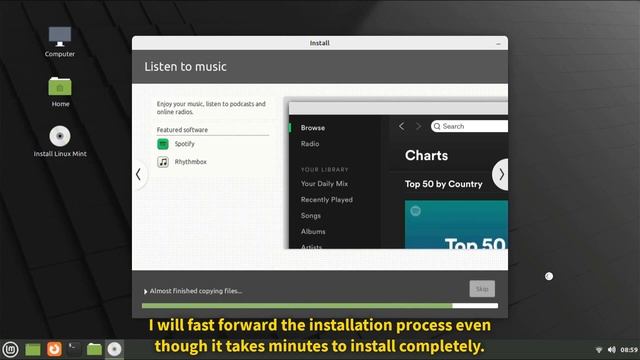Click the 08:59 clock in the panel
640x360 pixels.
pyautogui.click(x=629, y=350)
